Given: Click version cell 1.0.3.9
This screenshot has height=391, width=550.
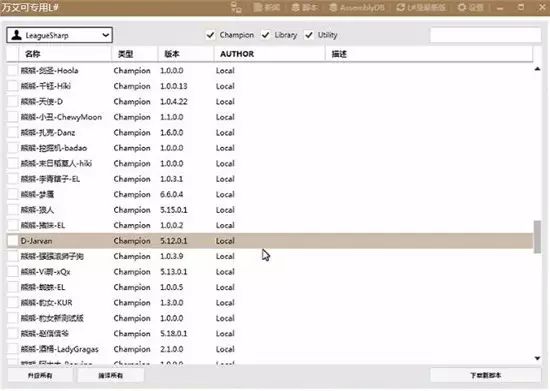Looking at the screenshot, I should [x=172, y=256].
